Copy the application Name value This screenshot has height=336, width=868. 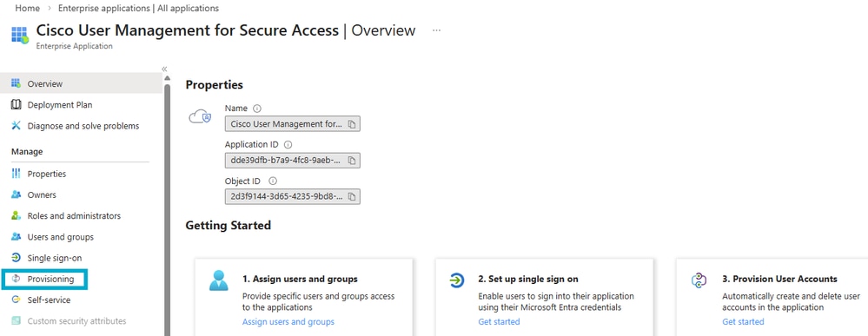352,124
